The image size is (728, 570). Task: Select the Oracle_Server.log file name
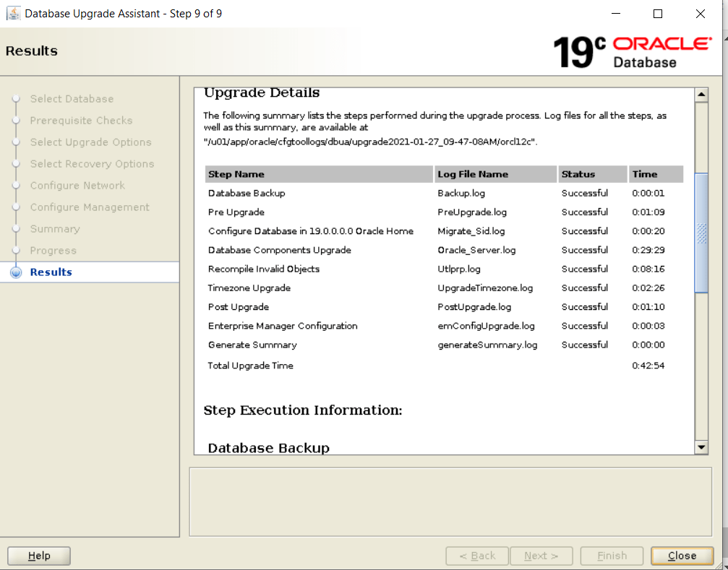[x=476, y=250]
